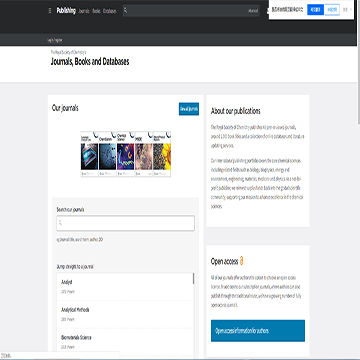Viewport: 360px width, 360px height.
Task: Focus the Search our journals input
Action: [125, 223]
